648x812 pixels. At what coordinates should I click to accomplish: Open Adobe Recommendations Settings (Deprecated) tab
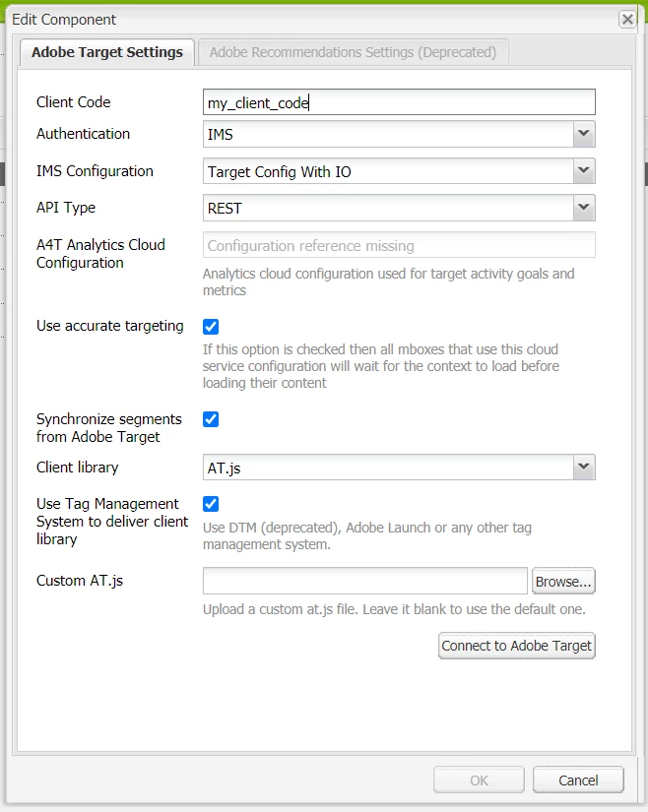[x=353, y=52]
